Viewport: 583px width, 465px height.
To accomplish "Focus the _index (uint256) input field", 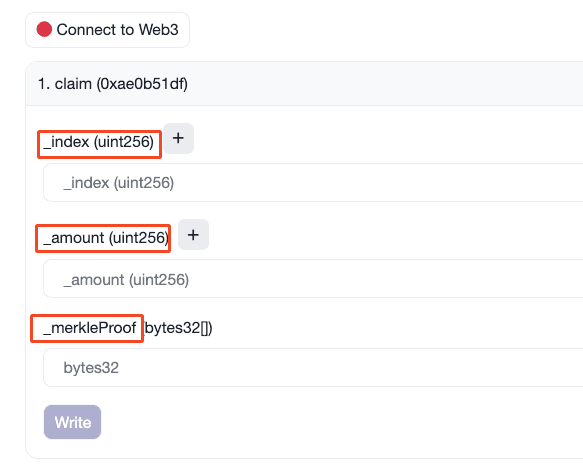I will click(313, 183).
